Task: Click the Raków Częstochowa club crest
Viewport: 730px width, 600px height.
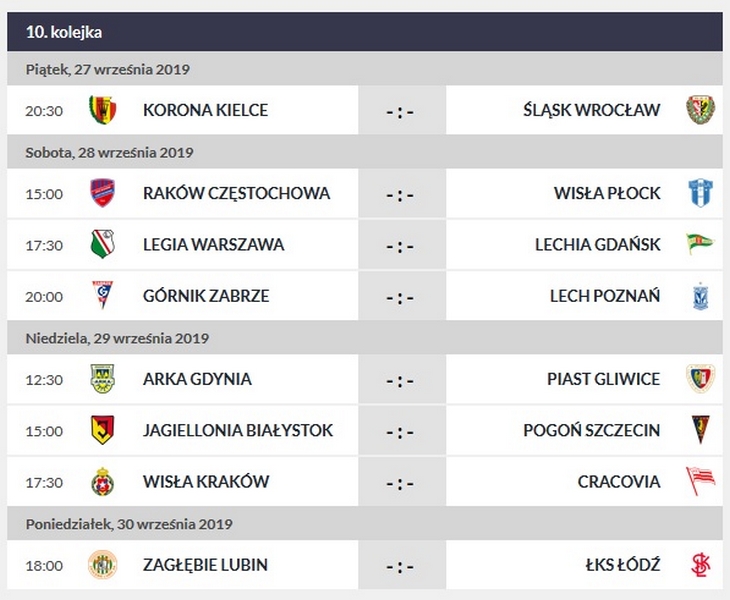Action: pyautogui.click(x=102, y=193)
